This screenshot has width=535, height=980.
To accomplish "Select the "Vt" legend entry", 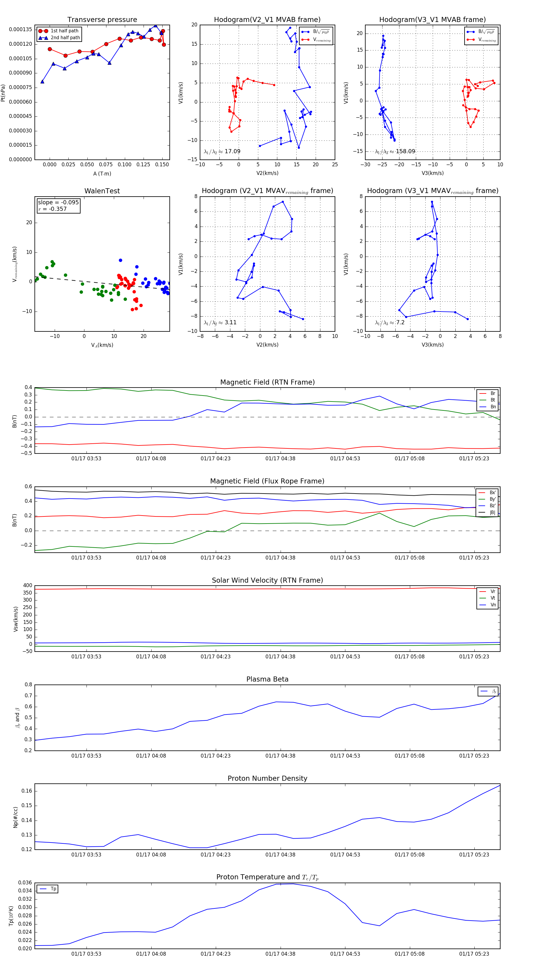I will [488, 598].
